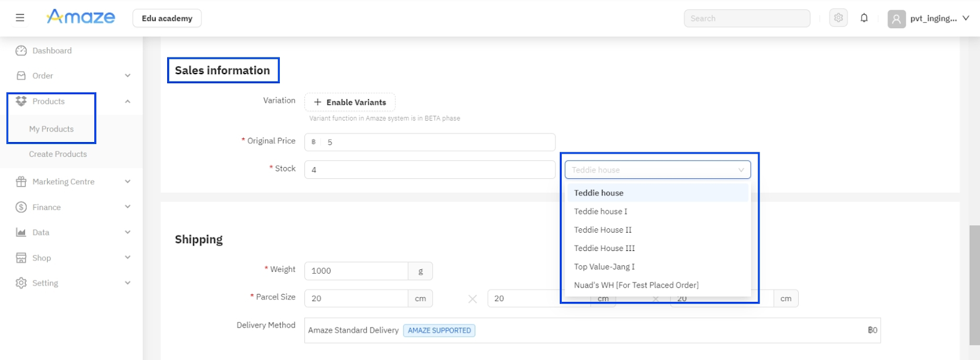Click the plus icon on Enable Variants

[x=317, y=102]
